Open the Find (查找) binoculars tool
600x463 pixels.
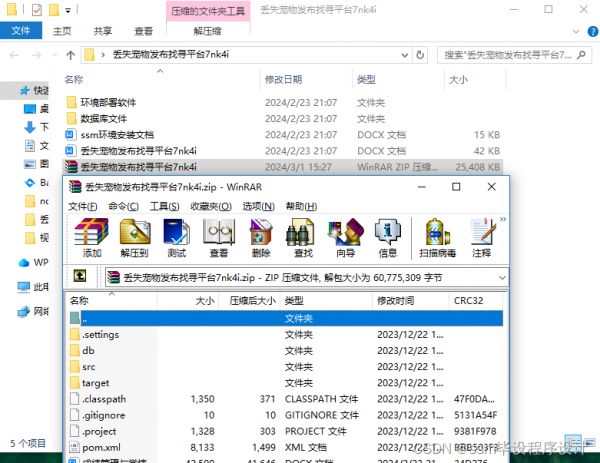click(x=303, y=237)
